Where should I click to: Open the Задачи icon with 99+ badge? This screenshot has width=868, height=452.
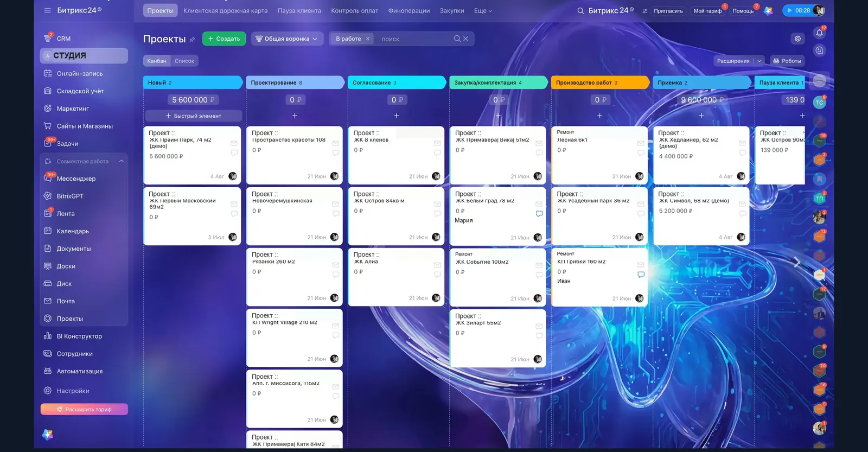(48, 143)
